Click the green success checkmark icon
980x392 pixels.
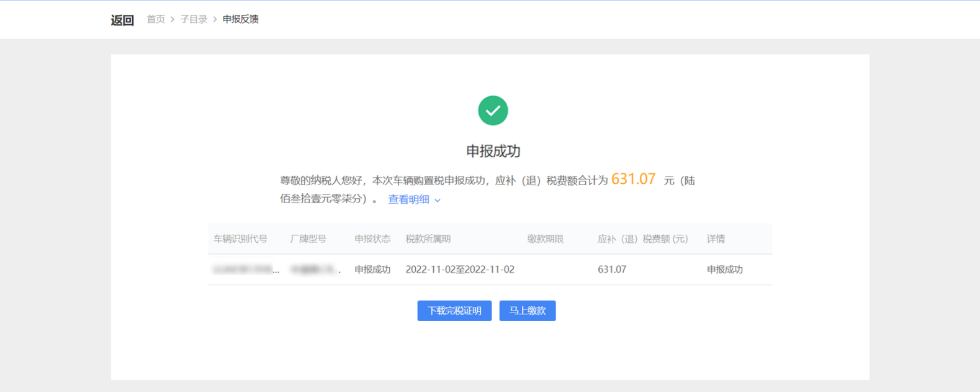click(493, 111)
